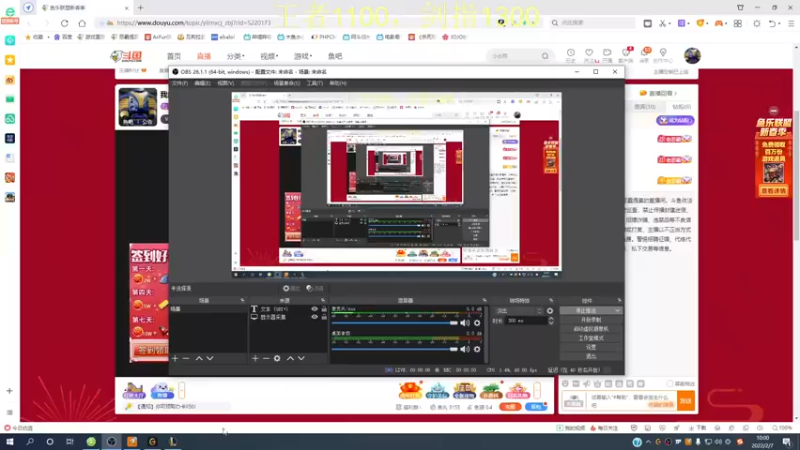Click the Douyu search input box
Image resolution: width=800 pixels, height=450 pixels.
click(514, 56)
